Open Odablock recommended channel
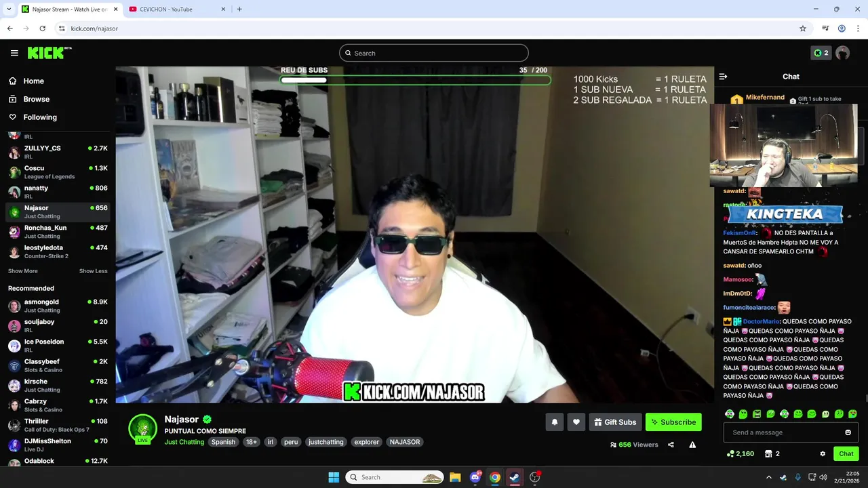Viewport: 868px width, 488px height. pyautogui.click(x=58, y=462)
